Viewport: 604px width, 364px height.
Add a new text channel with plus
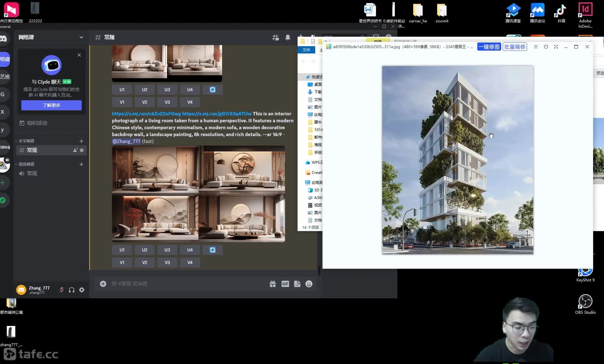coord(81,141)
